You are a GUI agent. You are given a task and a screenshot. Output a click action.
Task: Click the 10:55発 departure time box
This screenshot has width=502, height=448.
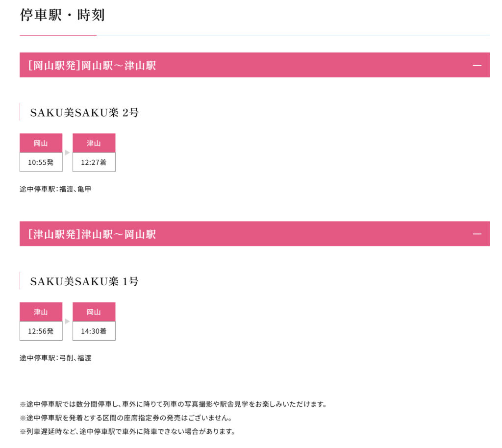(x=41, y=162)
